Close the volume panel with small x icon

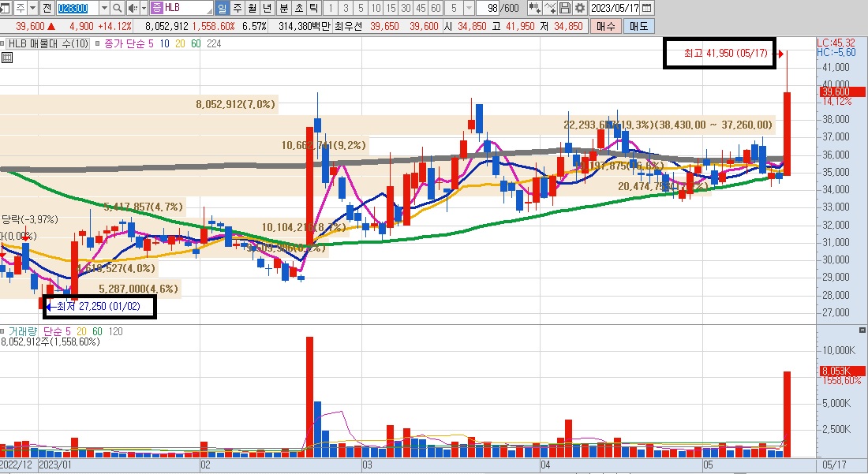pos(862,330)
